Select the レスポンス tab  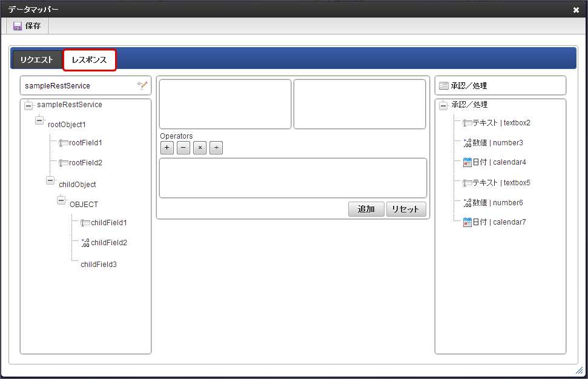[x=89, y=59]
